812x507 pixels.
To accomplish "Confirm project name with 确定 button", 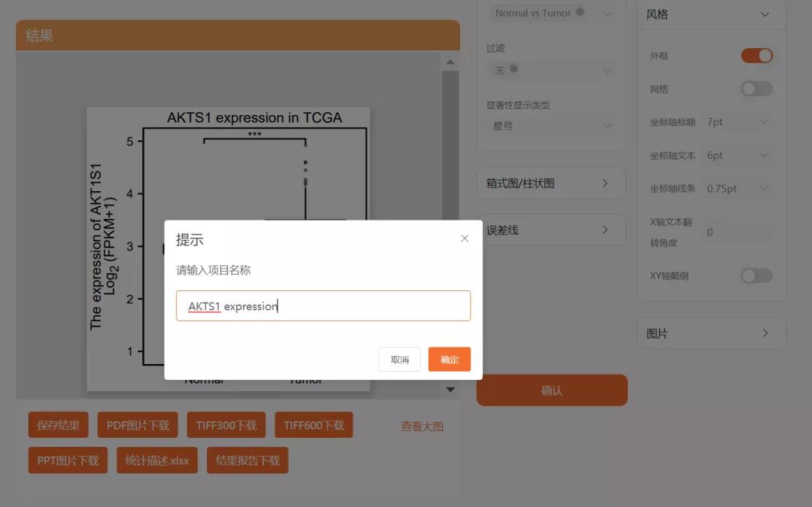I will pyautogui.click(x=449, y=360).
